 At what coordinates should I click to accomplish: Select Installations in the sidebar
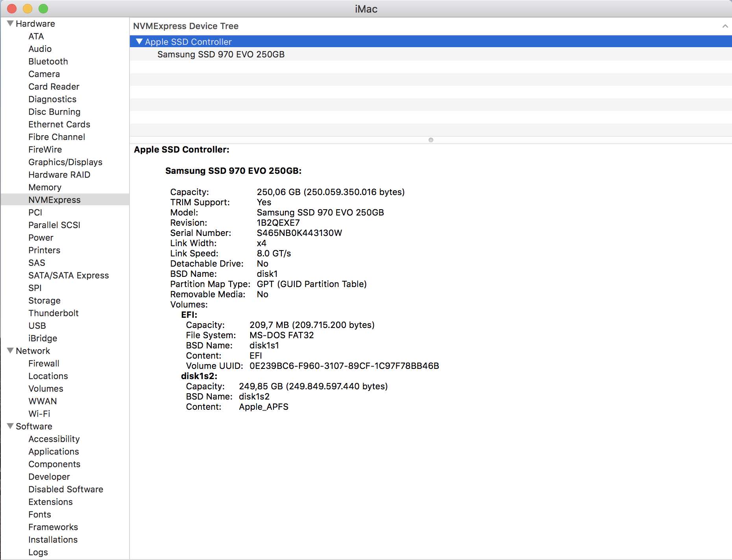pos(53,540)
